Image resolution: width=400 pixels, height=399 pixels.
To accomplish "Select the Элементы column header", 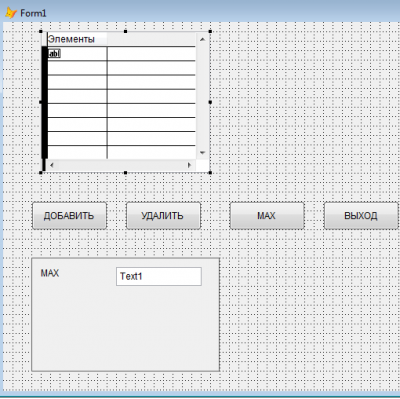I will [x=77, y=39].
